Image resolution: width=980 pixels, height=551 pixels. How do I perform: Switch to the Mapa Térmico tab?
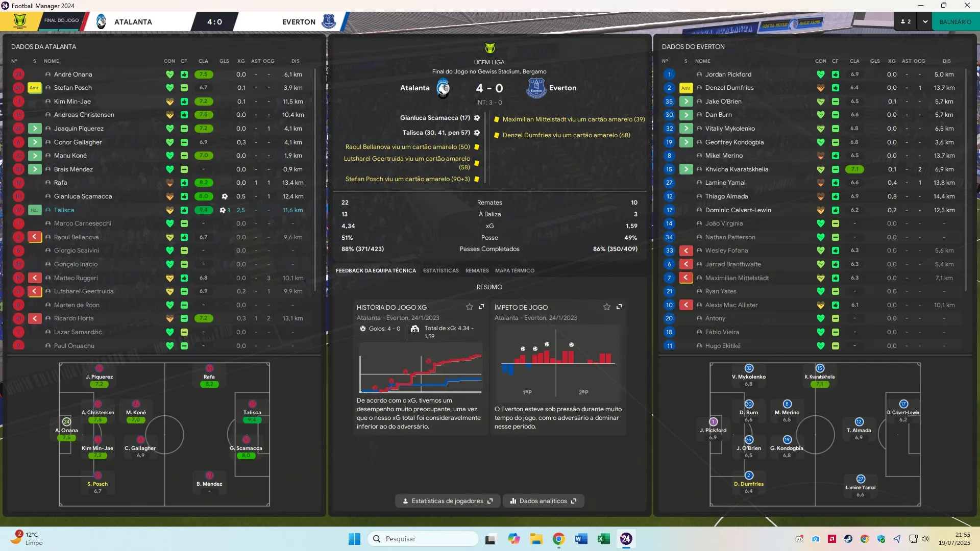tap(514, 271)
